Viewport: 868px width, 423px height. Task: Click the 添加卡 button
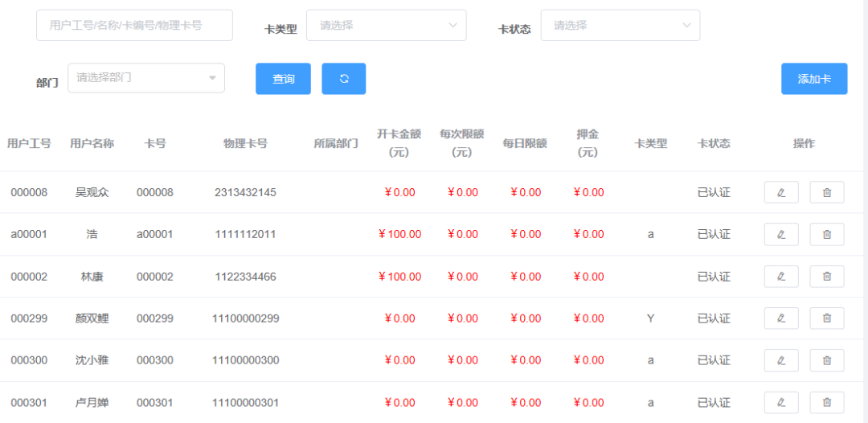pos(813,79)
